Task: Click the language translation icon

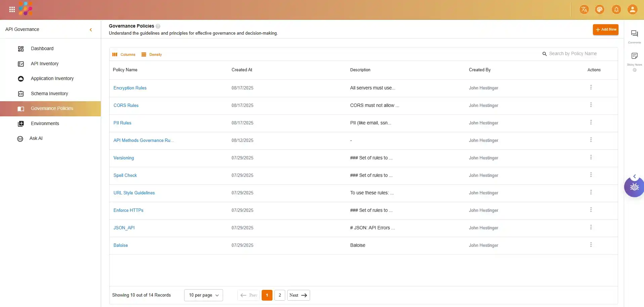Action: [584, 9]
